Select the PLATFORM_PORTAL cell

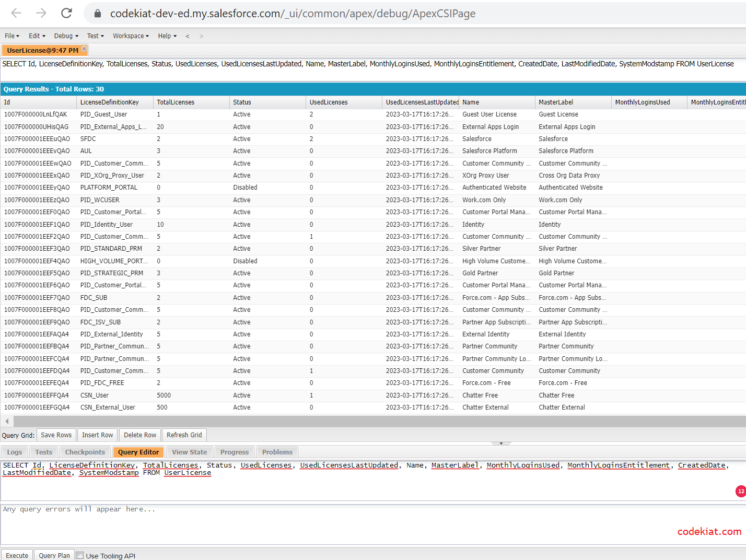click(x=115, y=188)
